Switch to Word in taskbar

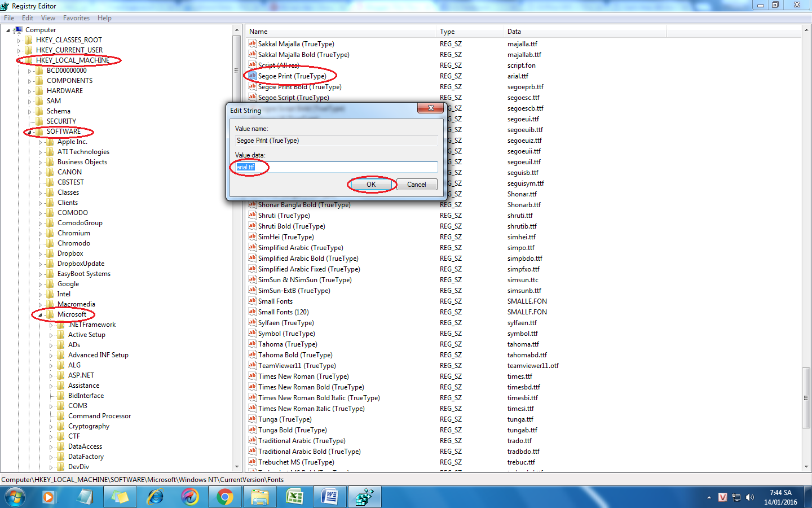[330, 497]
